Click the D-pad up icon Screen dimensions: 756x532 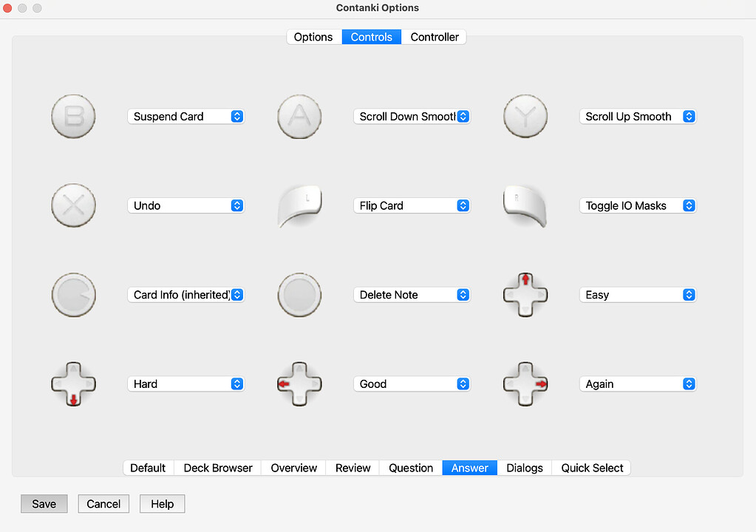(525, 295)
